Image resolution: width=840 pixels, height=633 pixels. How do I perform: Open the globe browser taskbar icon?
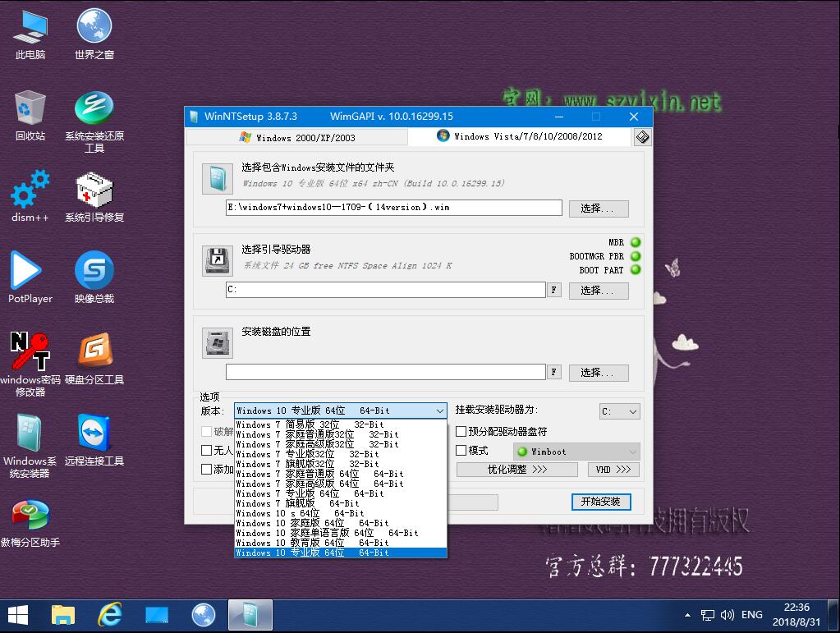(x=204, y=615)
